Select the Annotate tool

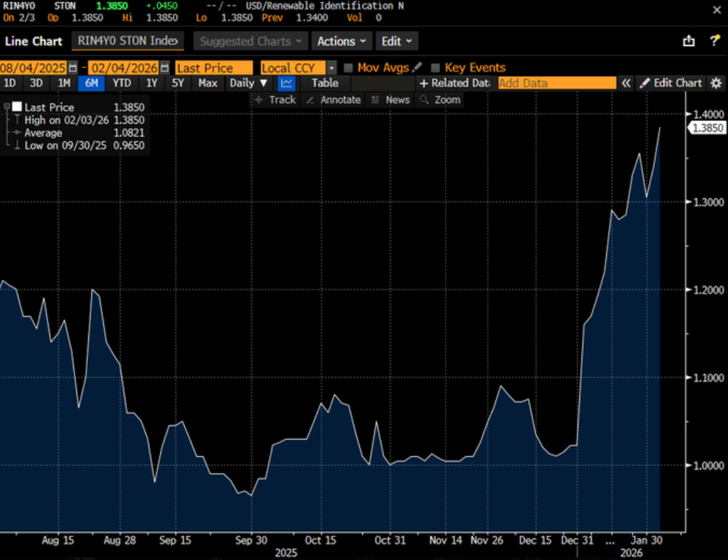[333, 100]
